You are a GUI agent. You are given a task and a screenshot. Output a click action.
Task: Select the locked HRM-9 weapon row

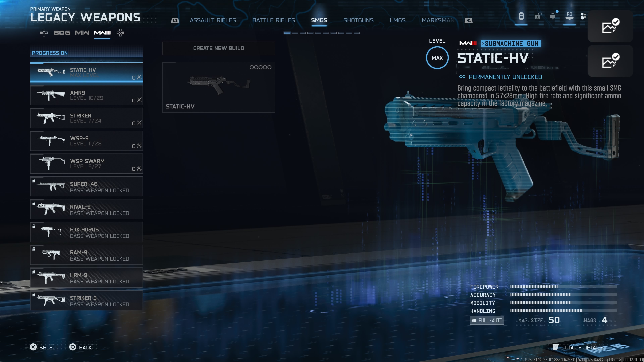click(x=87, y=278)
